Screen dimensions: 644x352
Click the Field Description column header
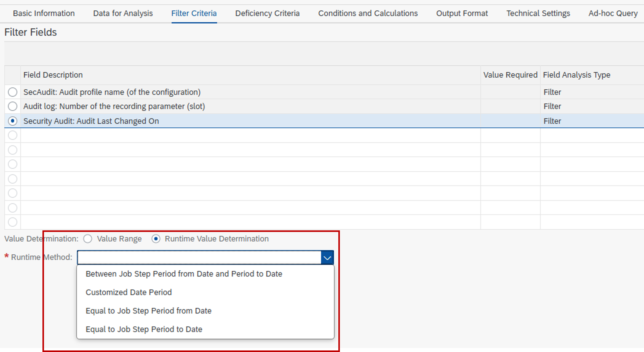53,75
